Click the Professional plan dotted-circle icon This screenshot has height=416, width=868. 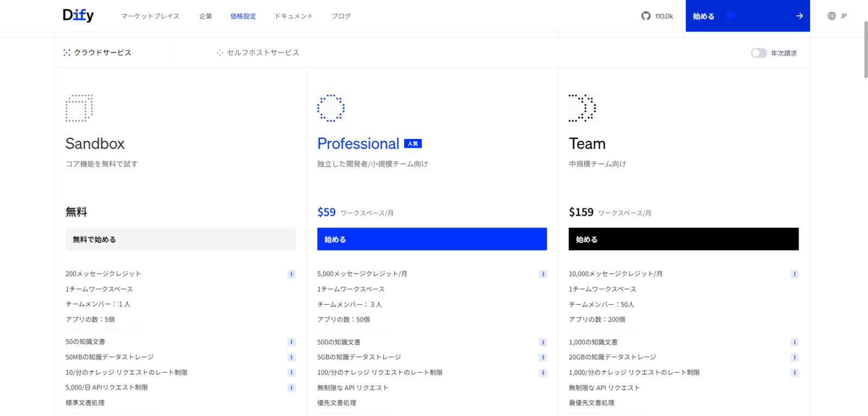tap(331, 108)
